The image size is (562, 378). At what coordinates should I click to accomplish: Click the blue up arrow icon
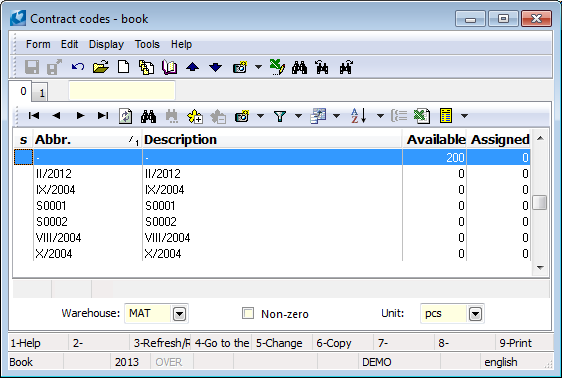[192, 67]
